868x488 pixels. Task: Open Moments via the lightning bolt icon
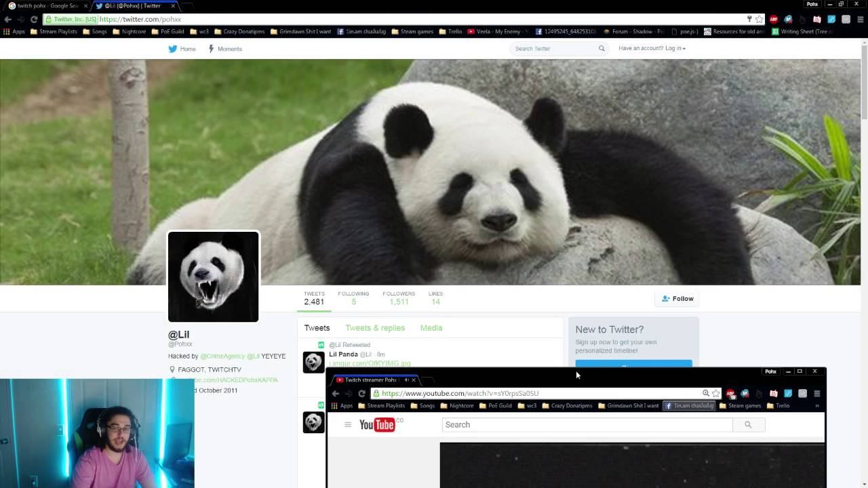pos(212,49)
